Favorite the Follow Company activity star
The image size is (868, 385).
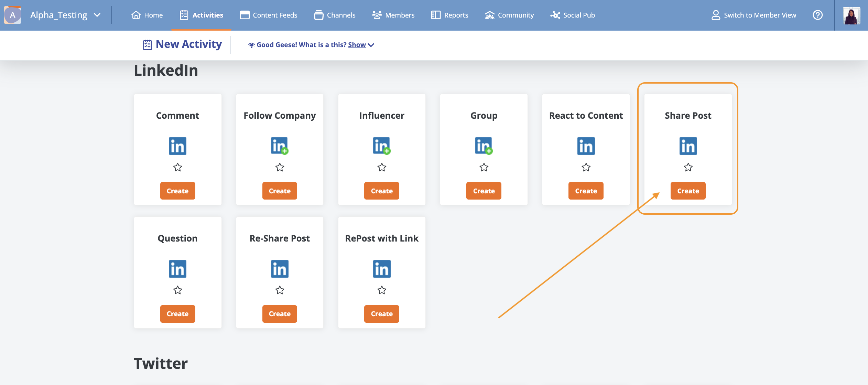pos(280,168)
